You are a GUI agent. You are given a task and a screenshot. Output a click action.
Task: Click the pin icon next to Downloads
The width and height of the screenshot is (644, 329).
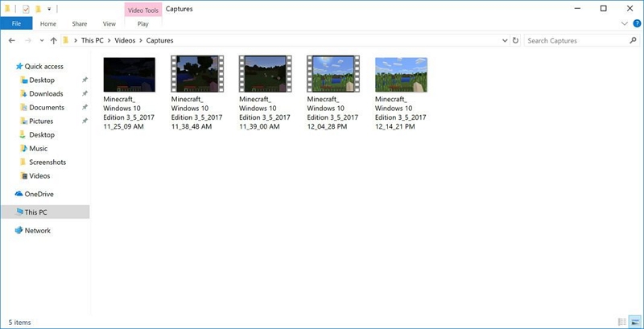coord(85,93)
